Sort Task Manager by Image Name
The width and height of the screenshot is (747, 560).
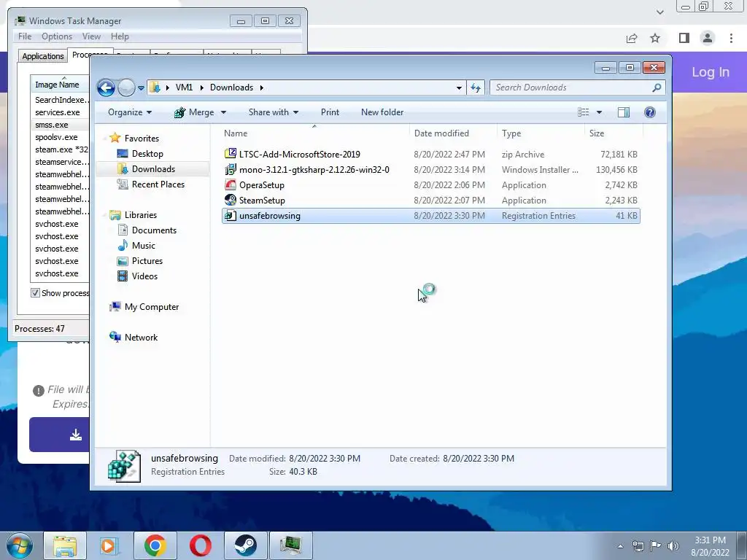60,85
